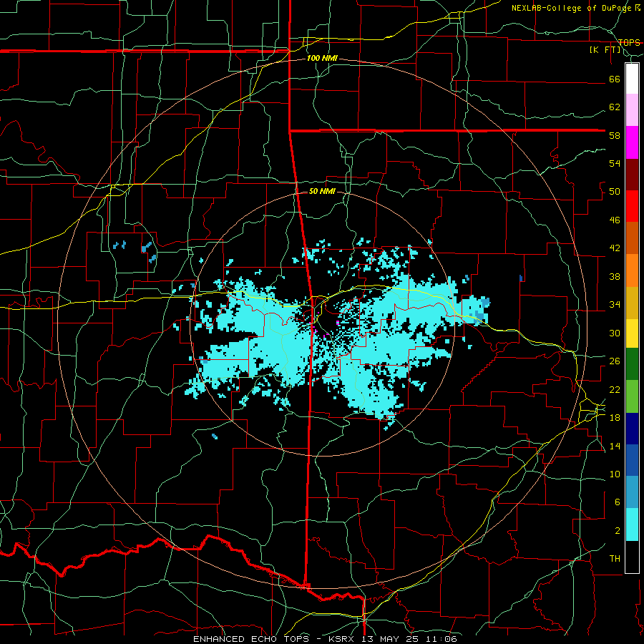Click the 62 legend label

[615, 107]
